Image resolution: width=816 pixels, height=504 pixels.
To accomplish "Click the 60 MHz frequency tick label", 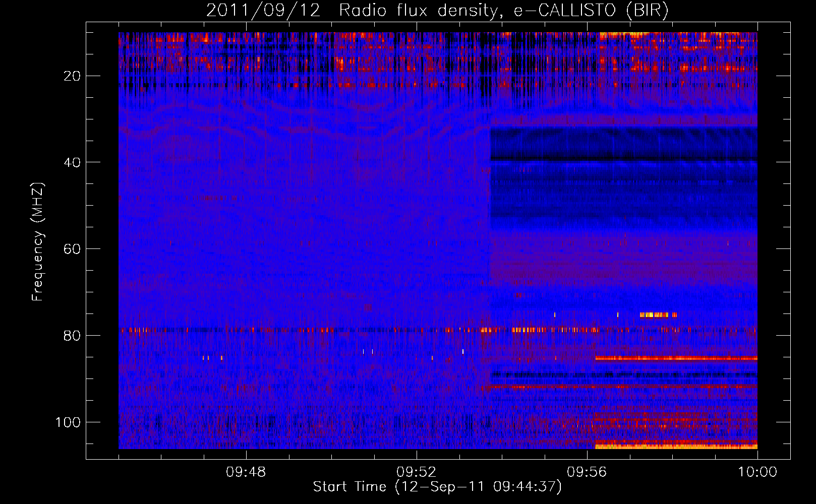I will pos(72,249).
